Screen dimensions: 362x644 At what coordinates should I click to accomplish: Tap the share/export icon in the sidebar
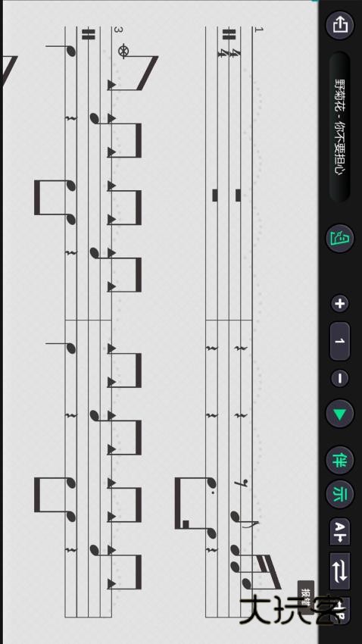point(340,25)
